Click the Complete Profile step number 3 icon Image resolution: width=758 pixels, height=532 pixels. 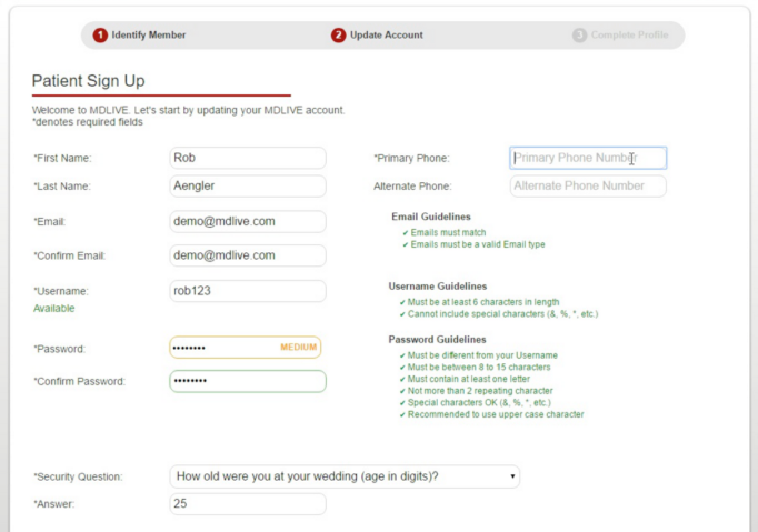[x=580, y=35]
